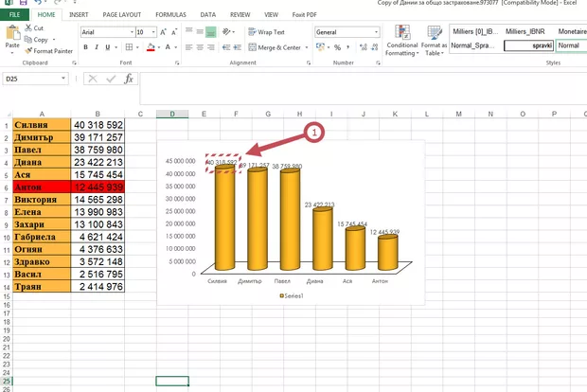Toggle Italic formatting
587x392 pixels.
[x=96, y=47]
